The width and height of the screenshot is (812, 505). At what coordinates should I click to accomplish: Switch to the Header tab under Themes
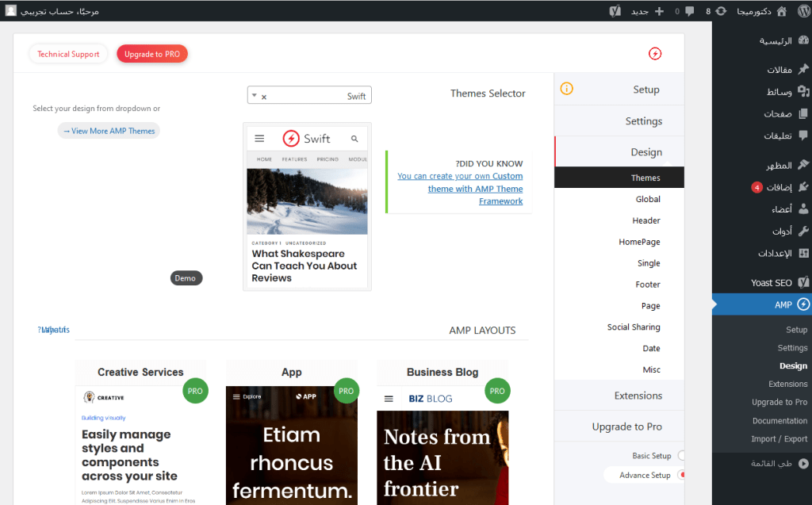coord(648,220)
